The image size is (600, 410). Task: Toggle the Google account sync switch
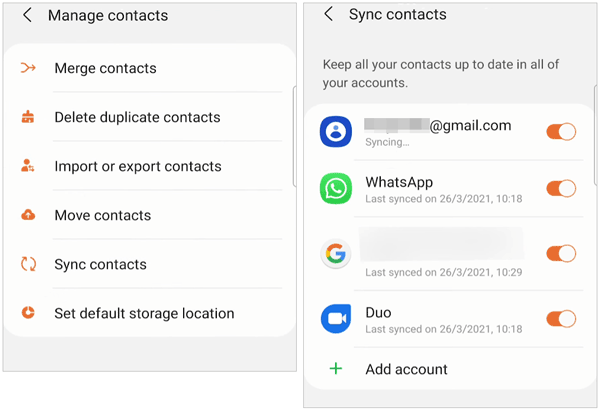[x=561, y=253]
